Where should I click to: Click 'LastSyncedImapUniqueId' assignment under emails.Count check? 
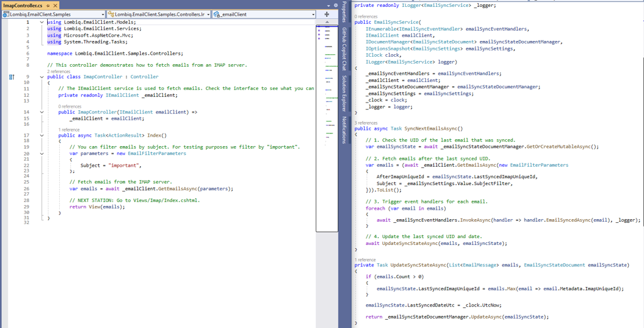point(448,288)
